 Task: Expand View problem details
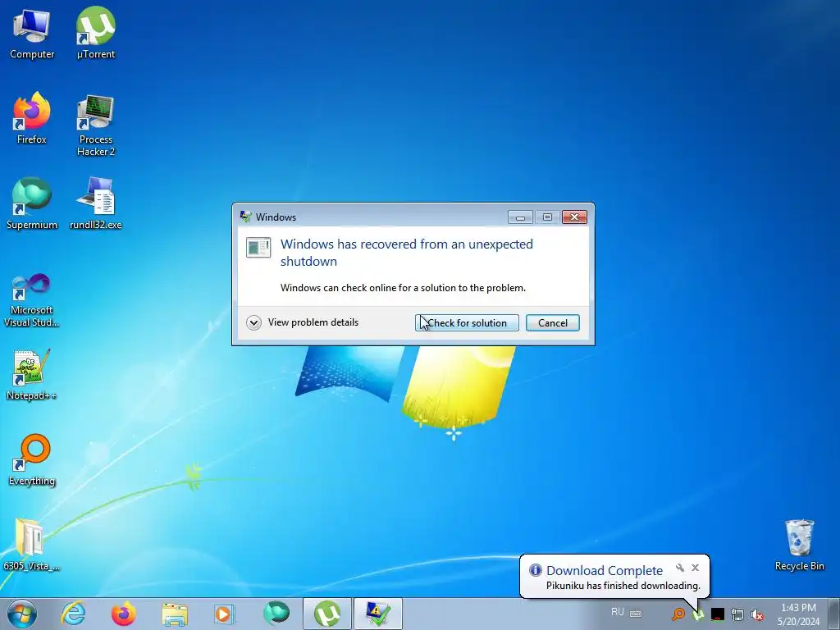pos(302,322)
